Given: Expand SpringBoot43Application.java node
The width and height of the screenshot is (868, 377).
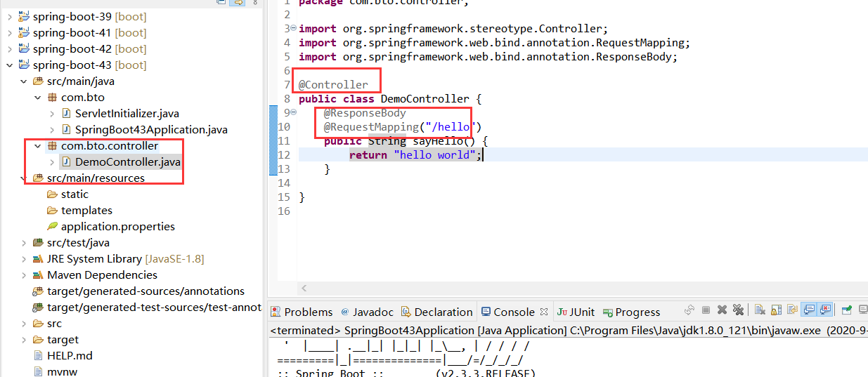Looking at the screenshot, I should tap(52, 129).
